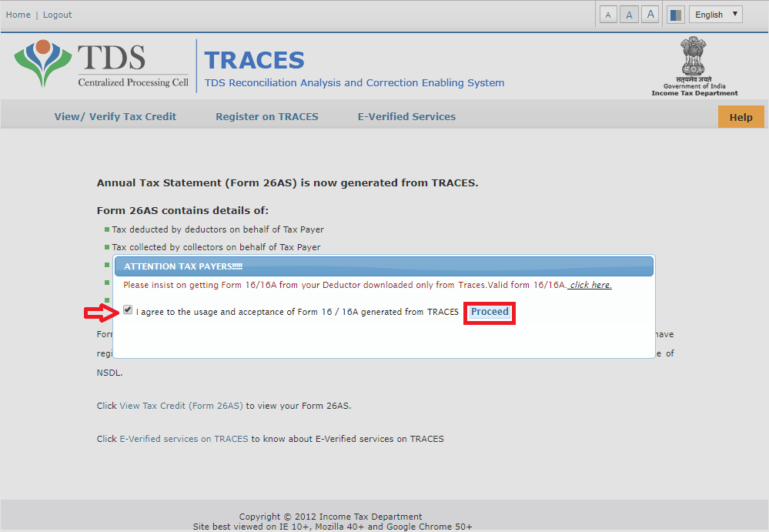
Task: Open Register on TRACES menu
Action: click(267, 117)
